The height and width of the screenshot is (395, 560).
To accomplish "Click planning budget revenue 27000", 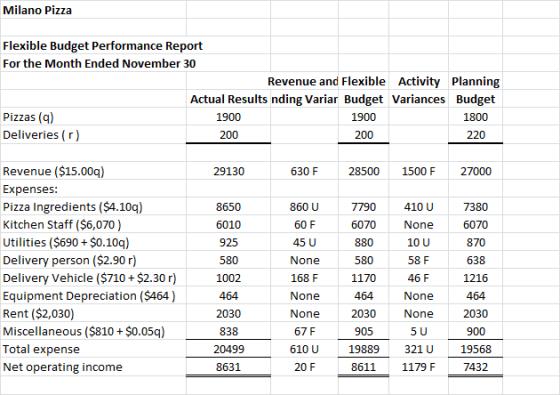I will (476, 171).
